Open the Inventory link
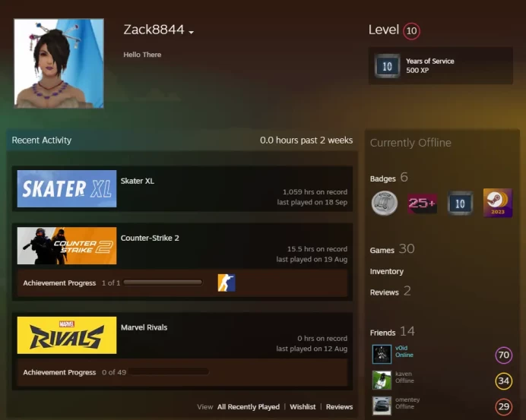The image size is (526, 420). [386, 271]
